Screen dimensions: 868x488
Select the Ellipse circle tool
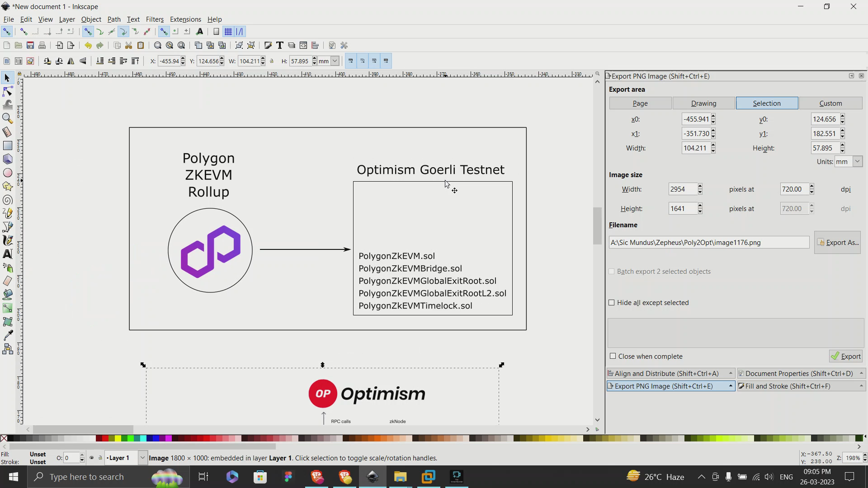[x=7, y=173]
